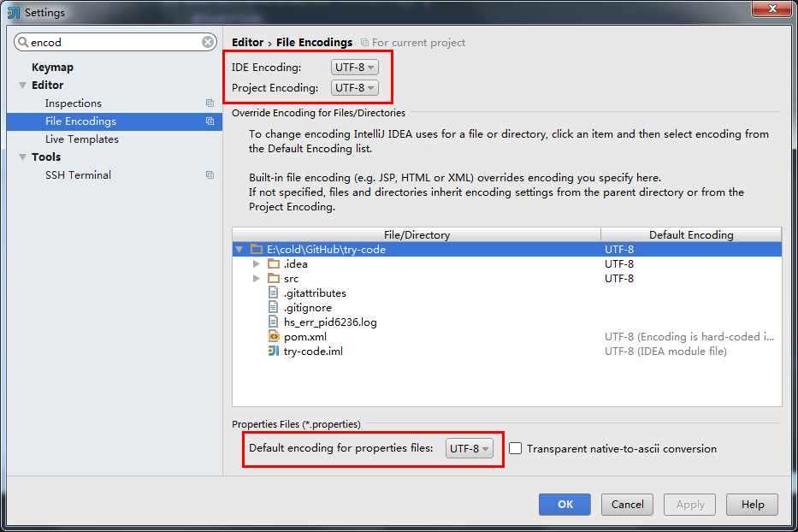Click the For current project icon

pyautogui.click(x=364, y=42)
